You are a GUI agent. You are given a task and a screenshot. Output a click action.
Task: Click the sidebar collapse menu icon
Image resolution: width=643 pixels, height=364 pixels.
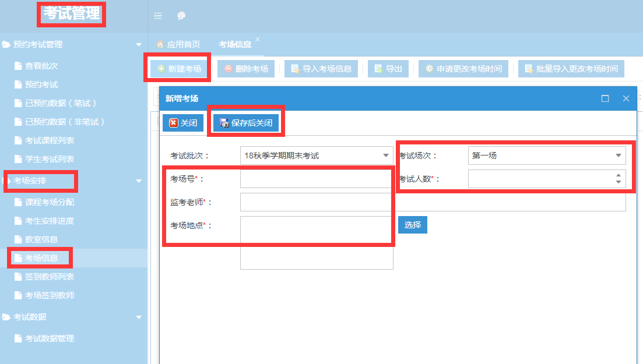point(158,16)
